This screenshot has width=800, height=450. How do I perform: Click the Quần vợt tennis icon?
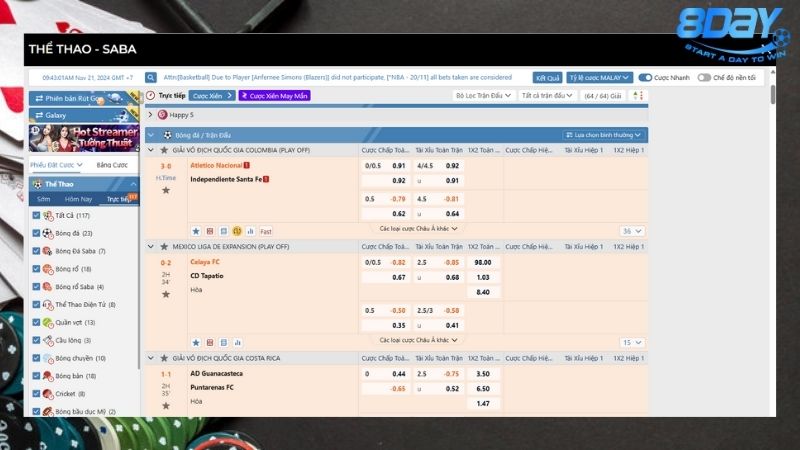pos(48,322)
